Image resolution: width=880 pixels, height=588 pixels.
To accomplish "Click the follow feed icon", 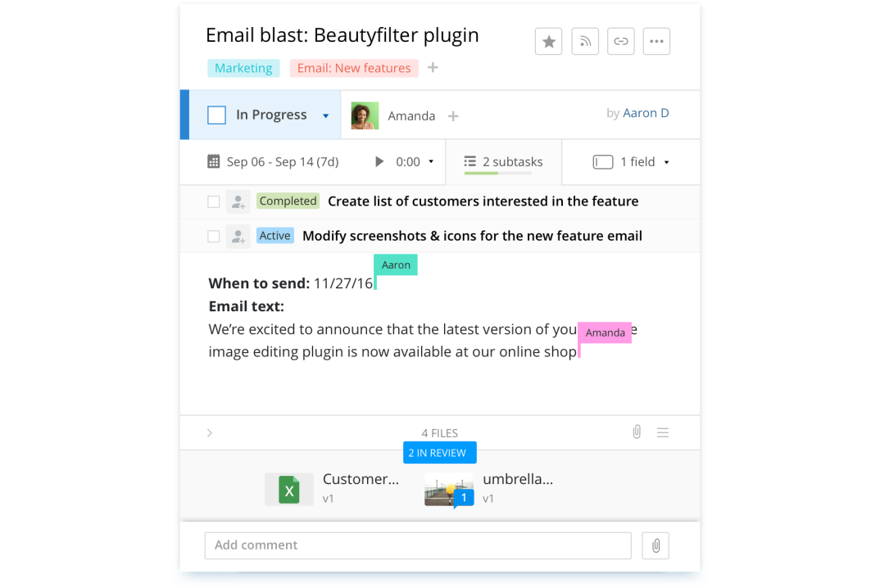I will click(585, 42).
